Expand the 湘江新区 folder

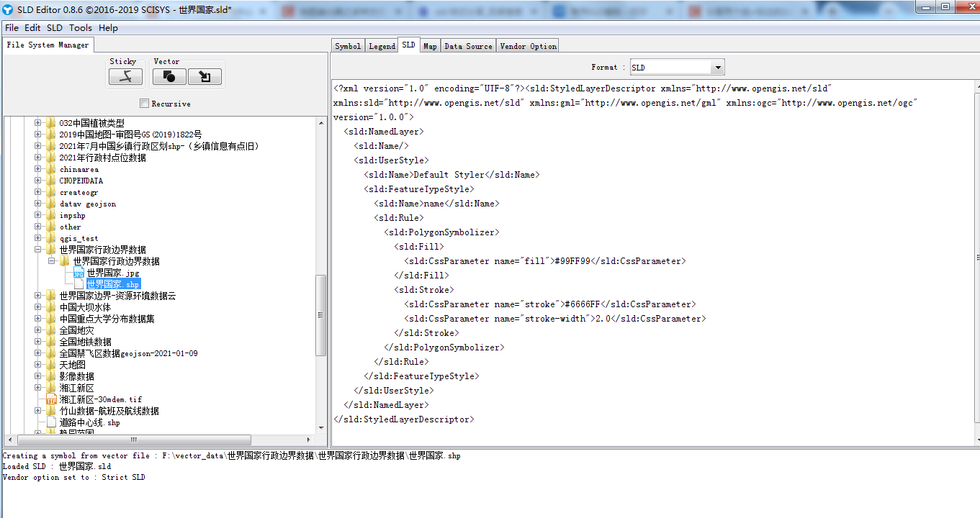click(x=38, y=388)
